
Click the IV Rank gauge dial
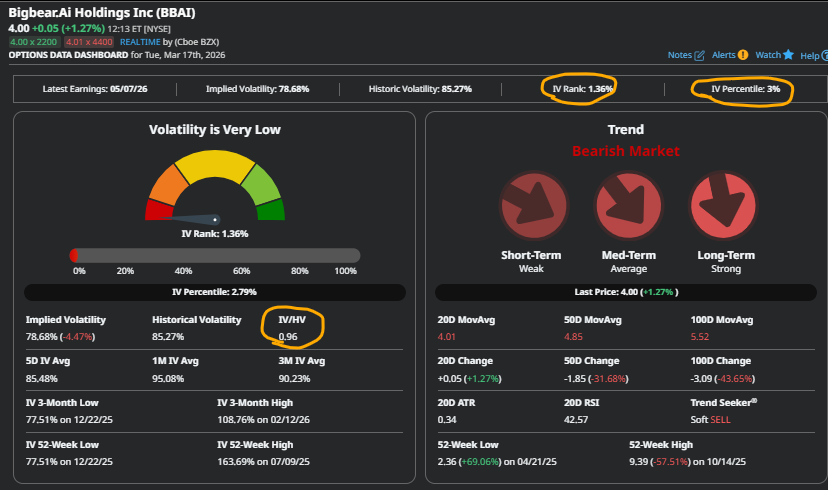click(x=215, y=186)
